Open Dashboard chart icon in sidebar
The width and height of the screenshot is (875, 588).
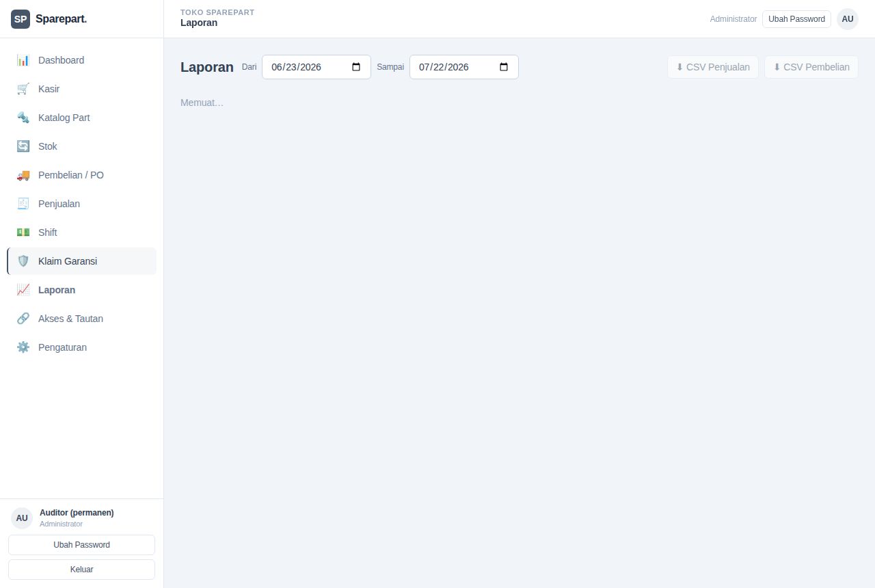(23, 60)
